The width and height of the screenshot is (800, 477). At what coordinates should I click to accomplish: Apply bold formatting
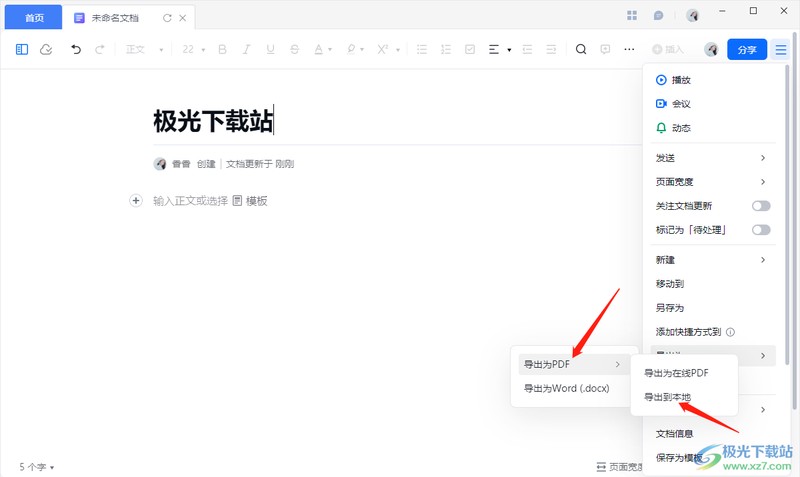click(222, 49)
